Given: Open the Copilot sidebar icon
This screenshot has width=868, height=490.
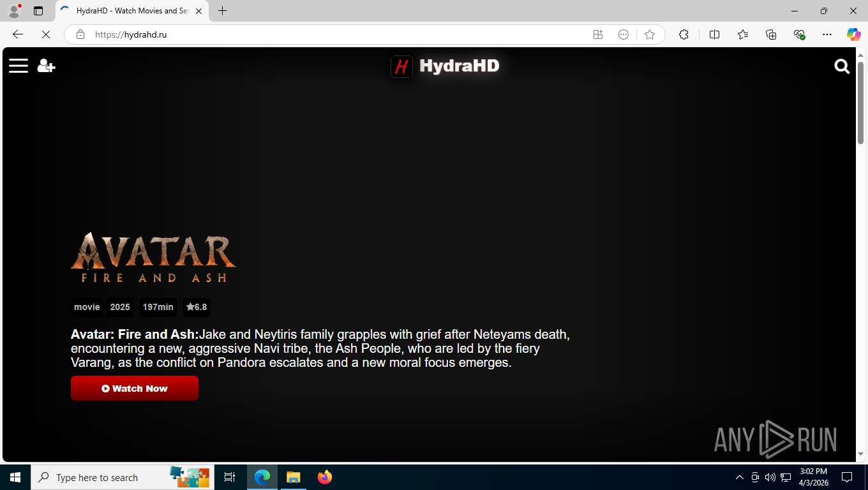Looking at the screenshot, I should tap(854, 34).
